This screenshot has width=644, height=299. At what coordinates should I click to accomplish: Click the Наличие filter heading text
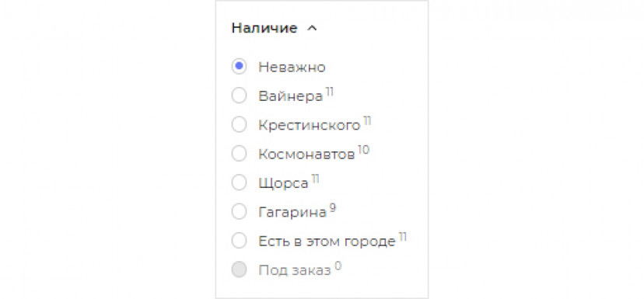(264, 28)
